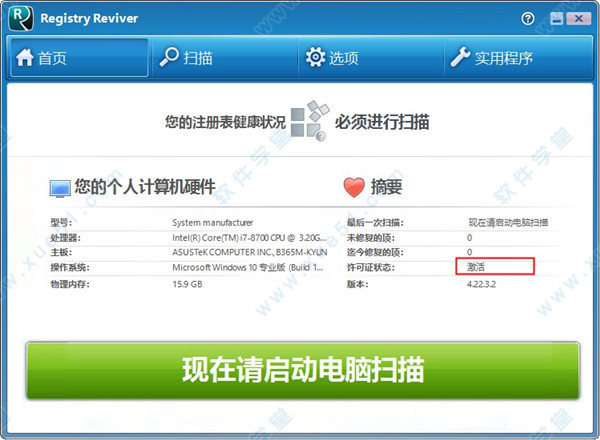Minimize the Registry Reviver window

tap(556, 18)
